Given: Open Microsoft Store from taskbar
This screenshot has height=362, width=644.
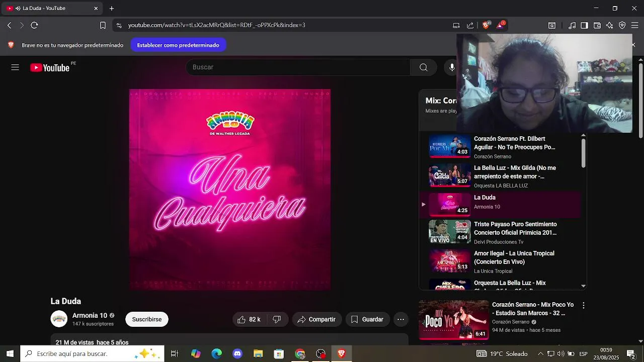Looking at the screenshot, I should click(x=279, y=354).
